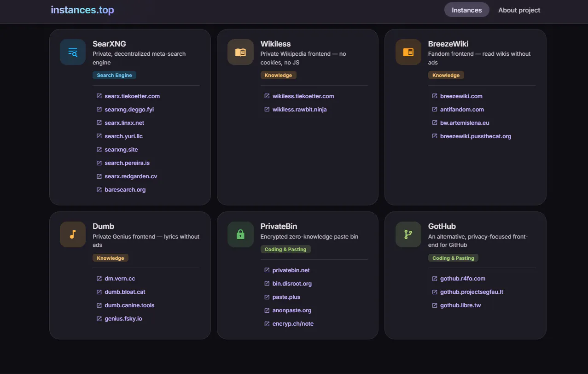The image size is (588, 374).
Task: Click the BreezeWiki card icon
Action: click(x=408, y=52)
